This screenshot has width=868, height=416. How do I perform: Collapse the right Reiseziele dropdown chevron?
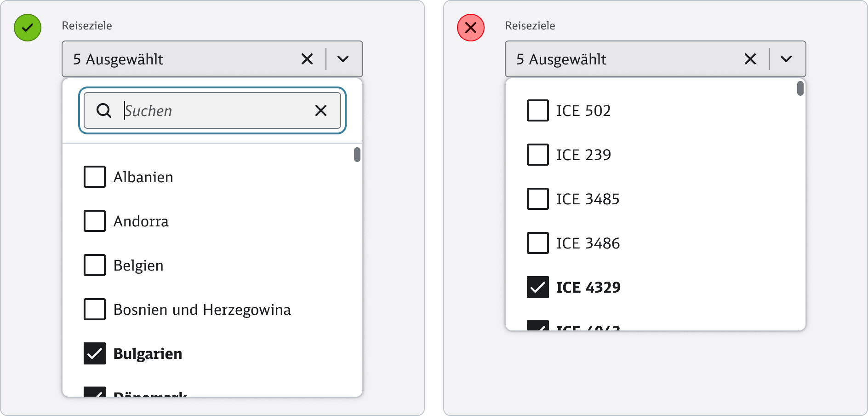[786, 59]
